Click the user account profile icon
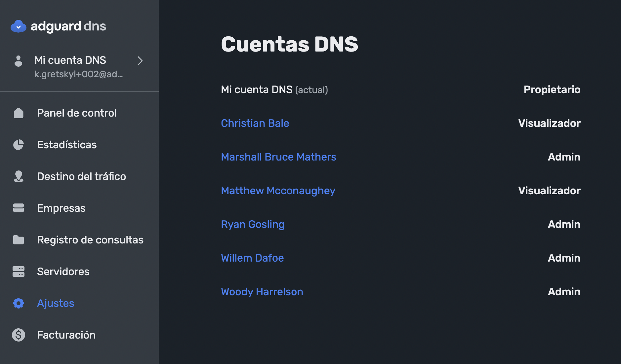The image size is (621, 364). [x=18, y=61]
